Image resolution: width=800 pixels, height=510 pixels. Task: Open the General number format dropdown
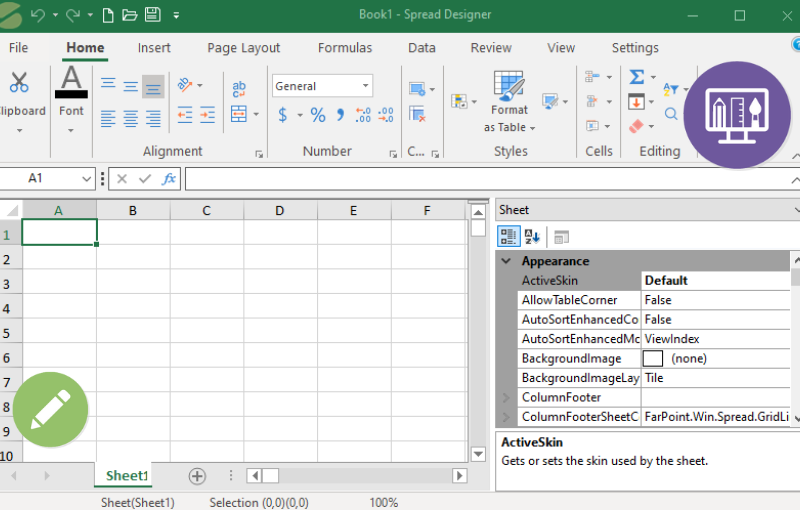366,86
